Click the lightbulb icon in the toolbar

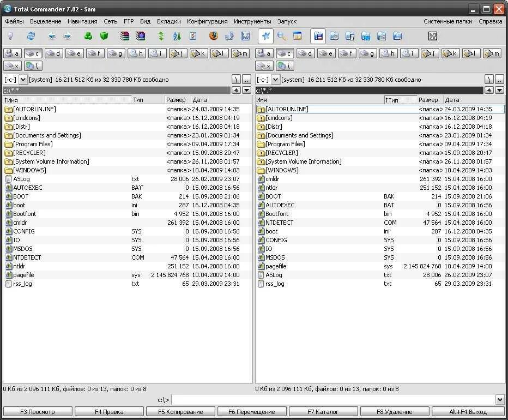pyautogui.click(x=10, y=36)
